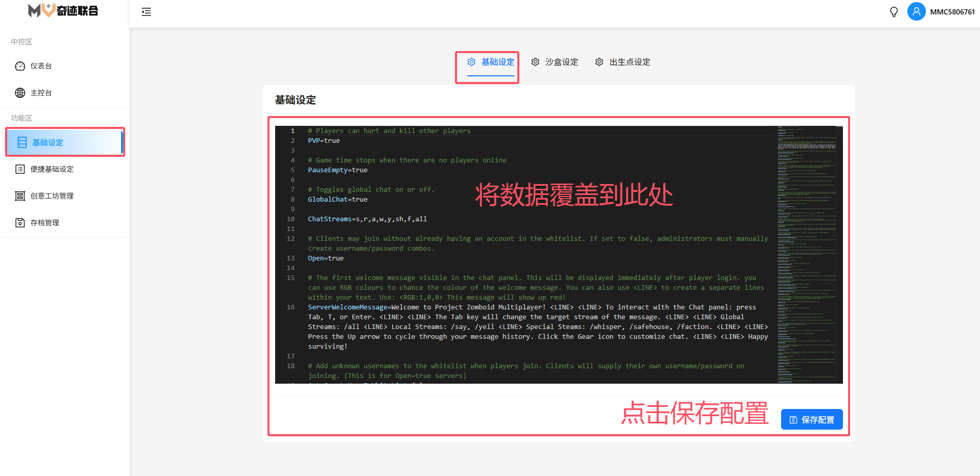
Task: Click the 便捷基础设定 list icon
Action: (x=20, y=169)
